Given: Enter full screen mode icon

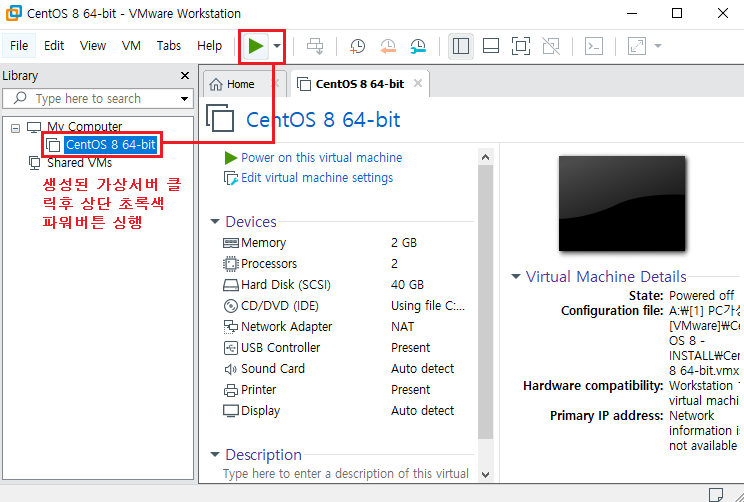Looking at the screenshot, I should [x=521, y=46].
